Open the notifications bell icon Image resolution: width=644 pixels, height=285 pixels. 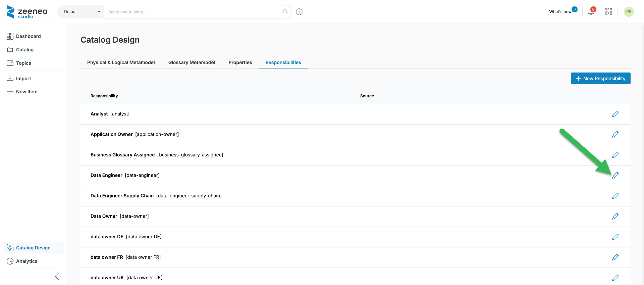(591, 12)
